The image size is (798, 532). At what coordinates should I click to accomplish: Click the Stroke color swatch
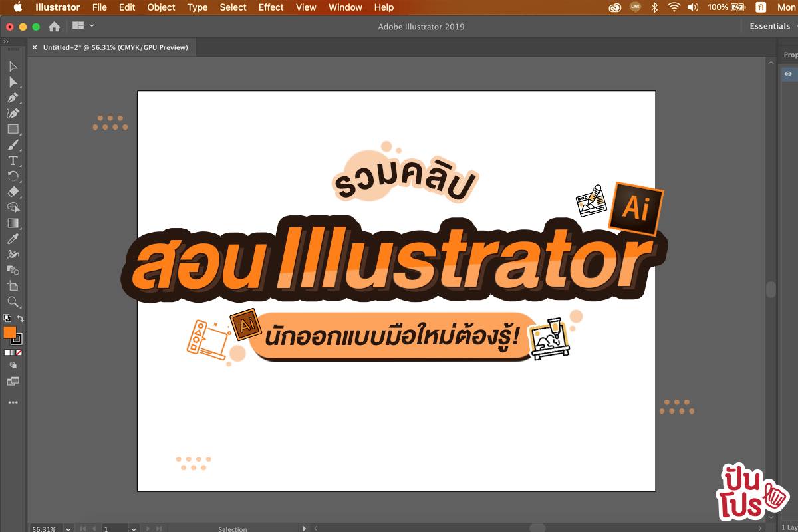pos(17,339)
